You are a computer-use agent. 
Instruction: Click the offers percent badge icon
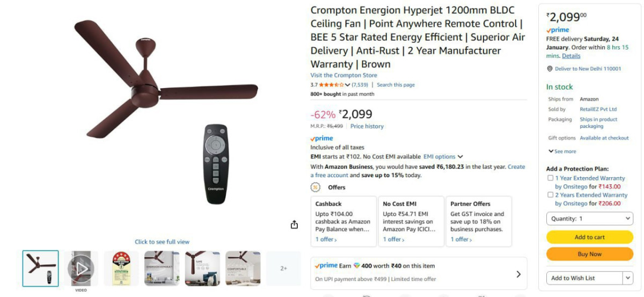[x=316, y=187]
